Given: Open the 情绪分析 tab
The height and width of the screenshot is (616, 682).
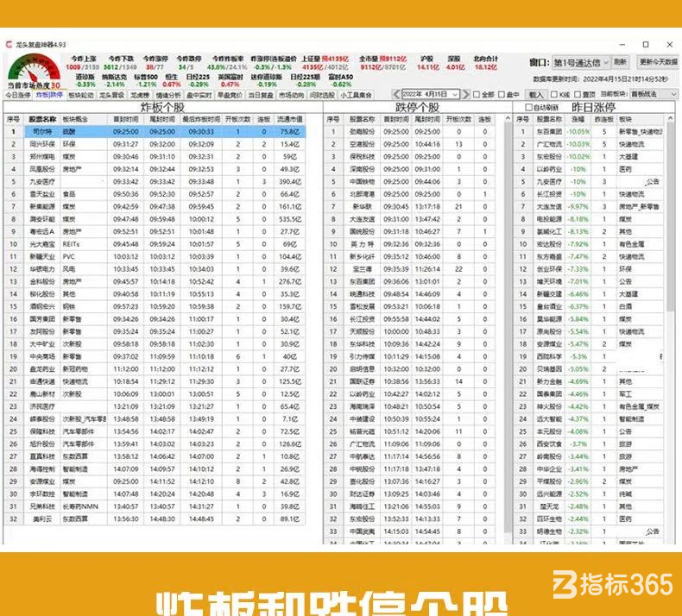Looking at the screenshot, I should tap(168, 95).
